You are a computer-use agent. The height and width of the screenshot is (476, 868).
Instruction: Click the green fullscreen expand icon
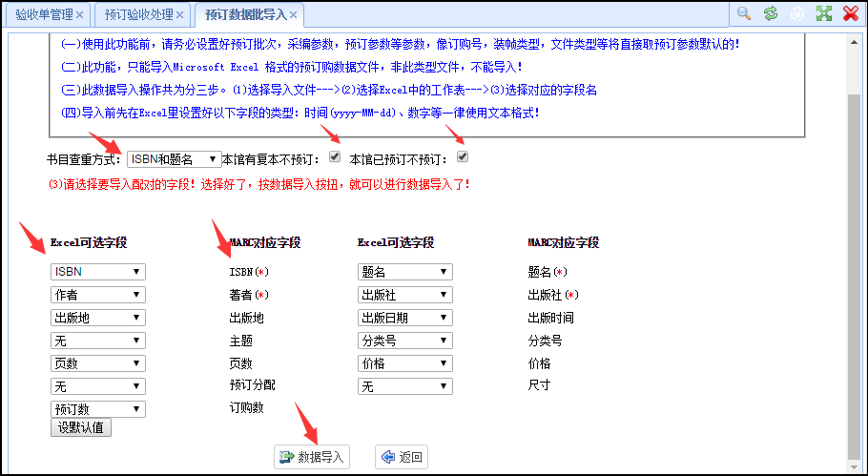[x=824, y=13]
